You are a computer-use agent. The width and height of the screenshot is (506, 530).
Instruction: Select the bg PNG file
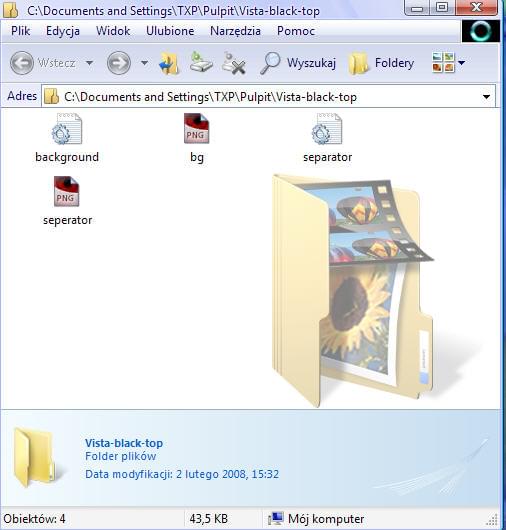197,138
